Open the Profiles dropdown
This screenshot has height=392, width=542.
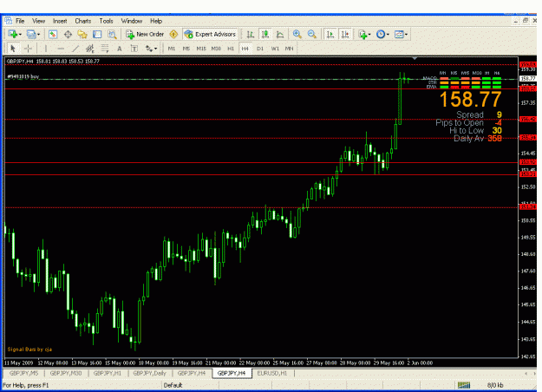coord(34,34)
